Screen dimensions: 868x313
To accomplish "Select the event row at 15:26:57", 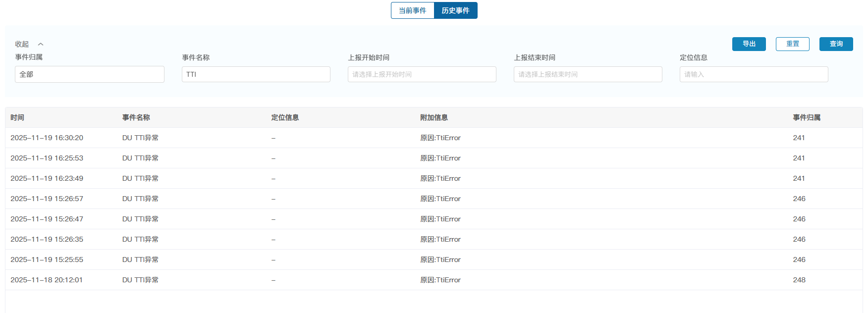I will [47, 199].
